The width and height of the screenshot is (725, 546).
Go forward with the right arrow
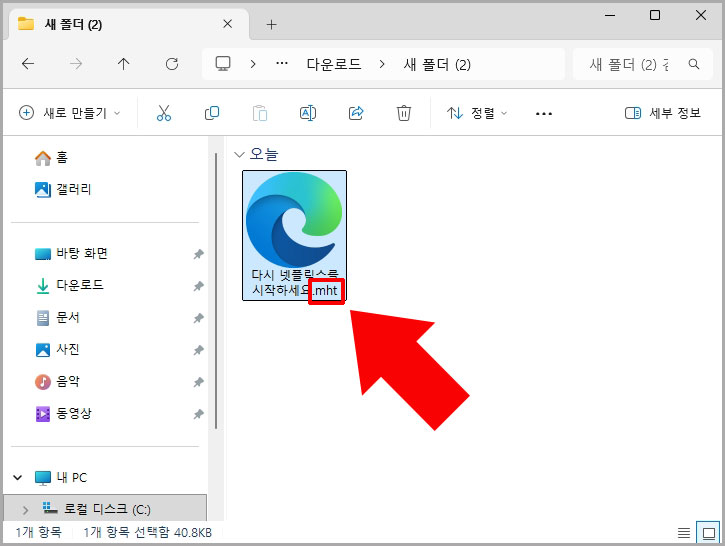(x=76, y=64)
